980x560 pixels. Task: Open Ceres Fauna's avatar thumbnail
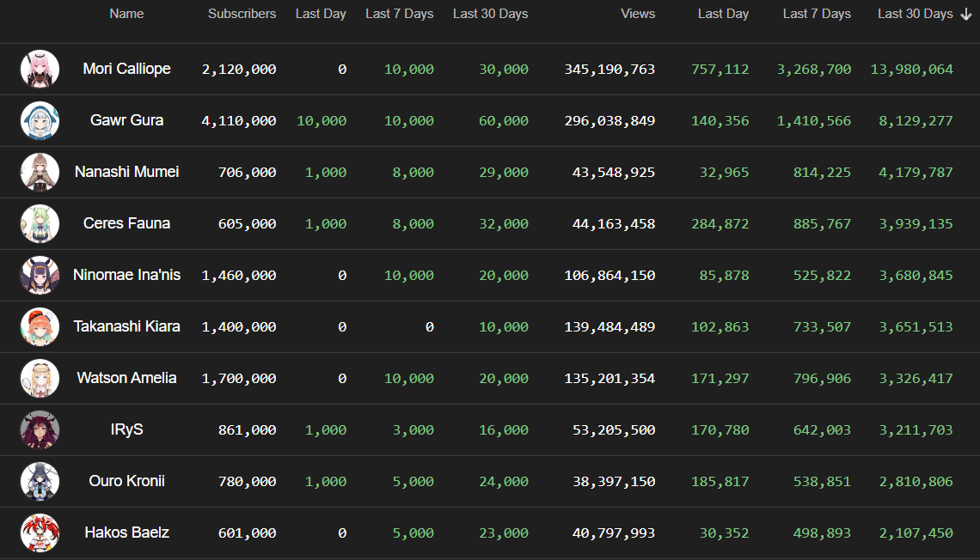[40, 223]
